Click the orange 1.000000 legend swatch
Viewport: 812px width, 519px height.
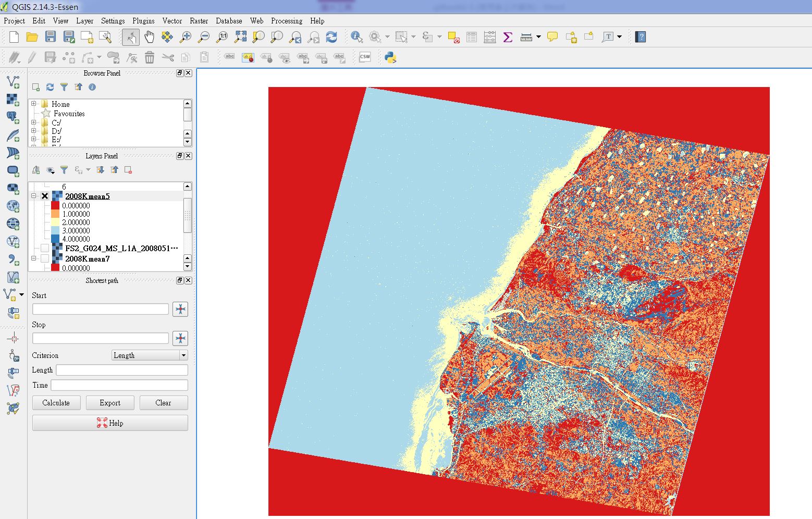click(x=55, y=214)
